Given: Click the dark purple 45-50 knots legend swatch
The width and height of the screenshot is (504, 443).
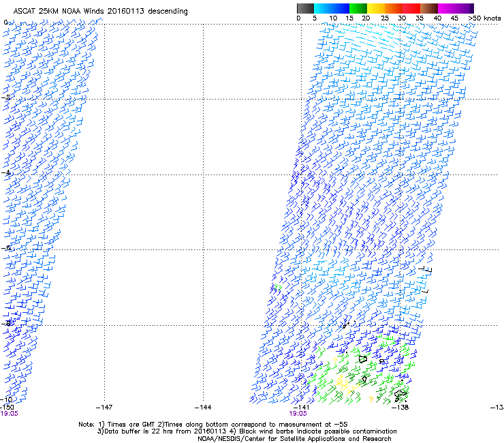Looking at the screenshot, I should (x=464, y=8).
